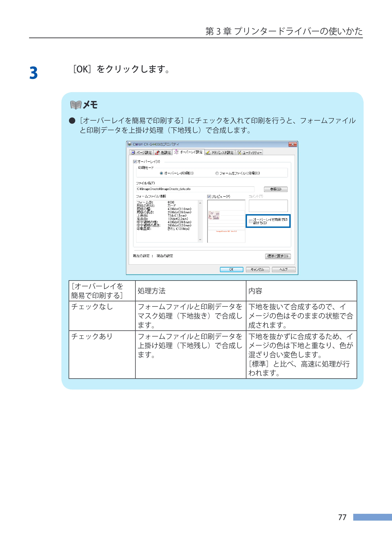392x554 pixels.
Task: Close the Canon CX-G4400 properties dialog
Action: (x=293, y=144)
